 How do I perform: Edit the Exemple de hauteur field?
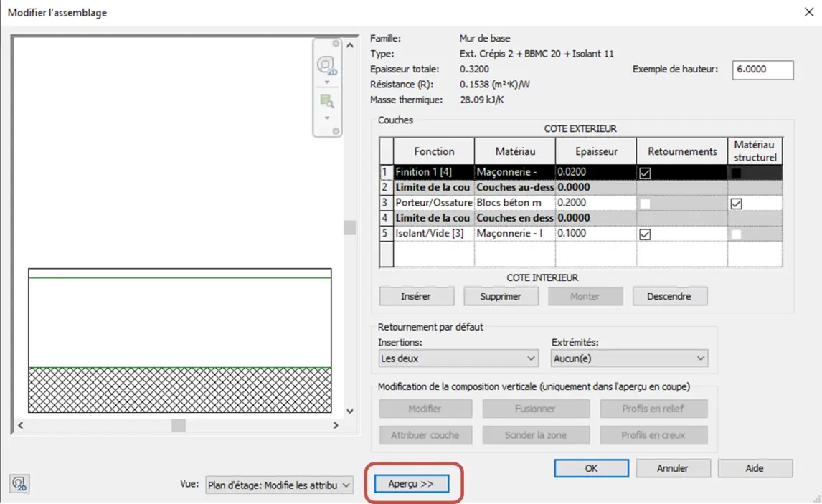[x=762, y=70]
